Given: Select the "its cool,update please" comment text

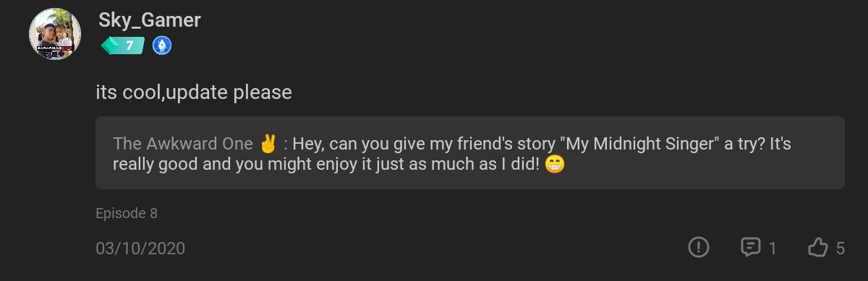Looking at the screenshot, I should [x=194, y=92].
